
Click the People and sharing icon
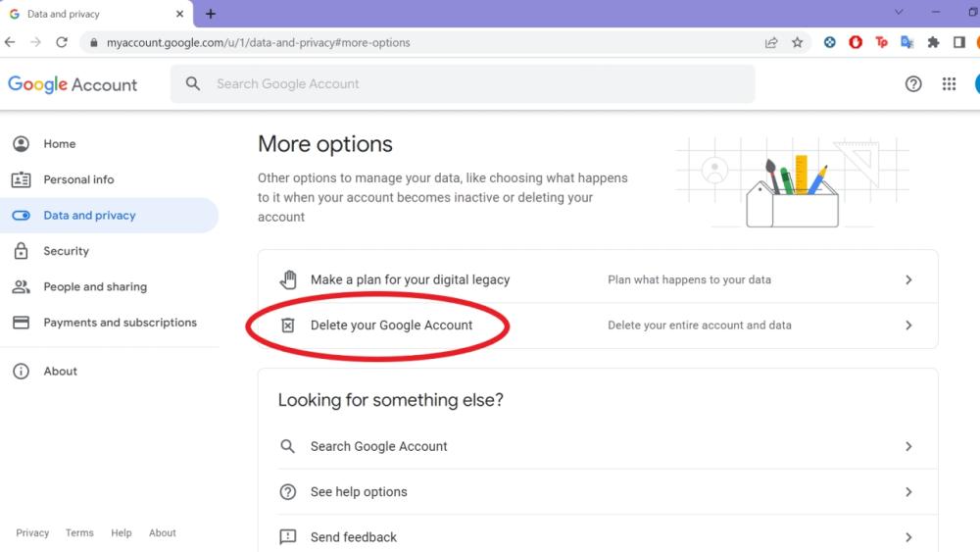21,286
